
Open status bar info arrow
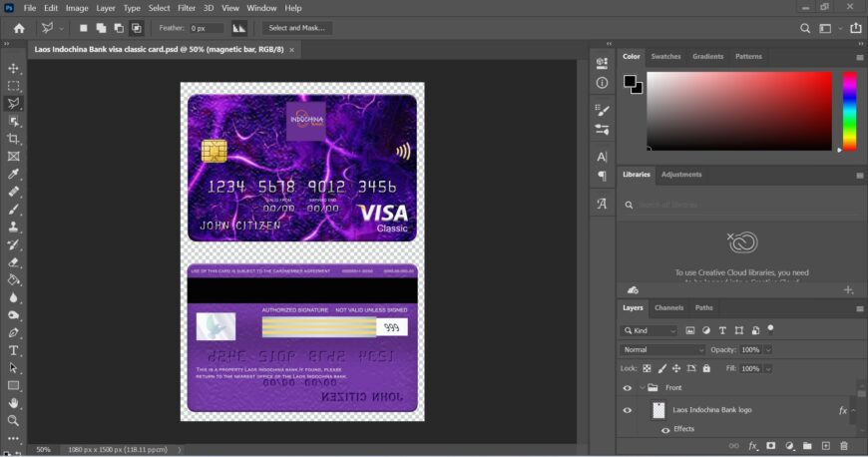179,450
